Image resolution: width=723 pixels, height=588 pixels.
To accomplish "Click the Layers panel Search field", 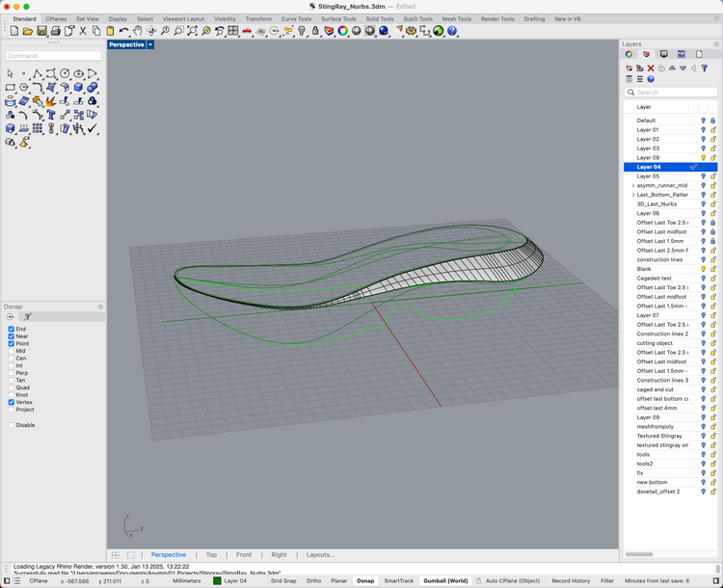I will click(671, 93).
